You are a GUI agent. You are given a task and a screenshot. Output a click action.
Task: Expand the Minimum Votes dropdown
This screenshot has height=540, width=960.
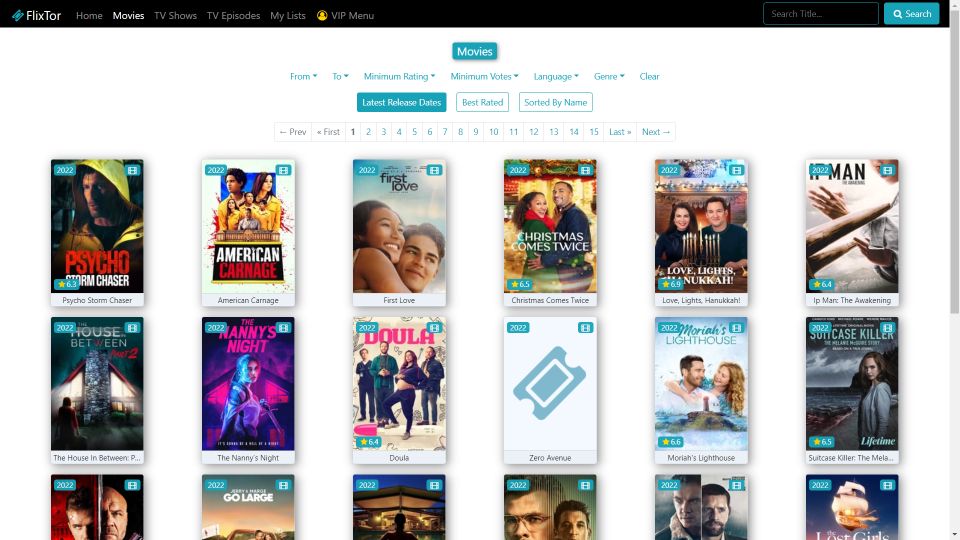(484, 77)
